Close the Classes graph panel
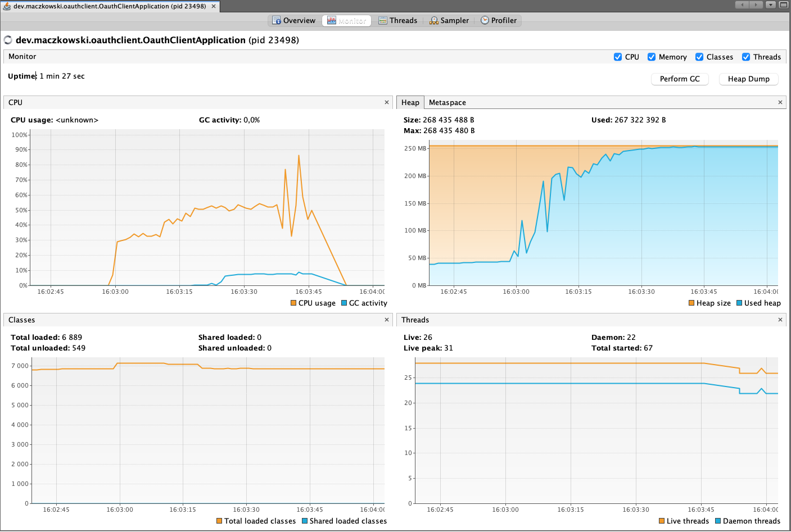The image size is (791, 532). [x=386, y=320]
